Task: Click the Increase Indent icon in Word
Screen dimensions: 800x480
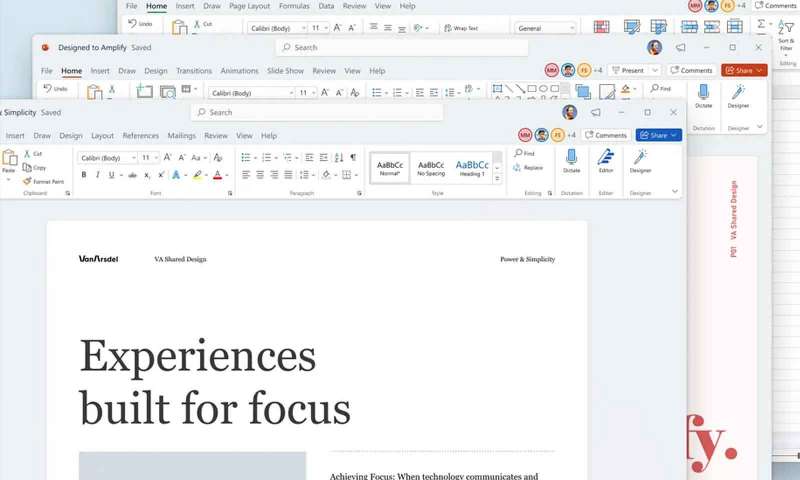Action: [323, 158]
